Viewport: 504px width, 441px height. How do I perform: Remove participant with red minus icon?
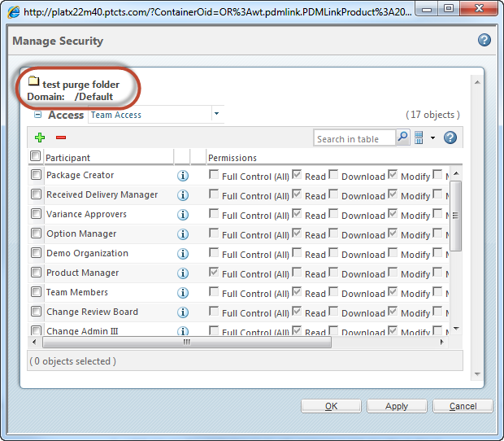[x=61, y=138]
